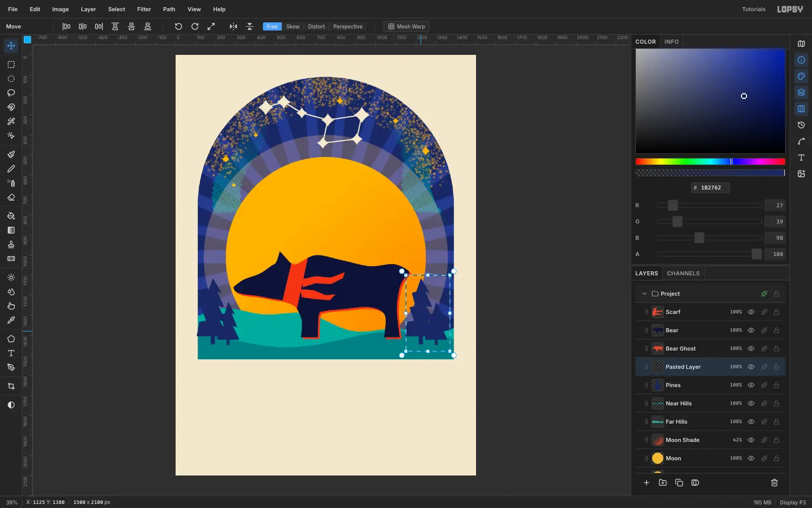Click the Mesh Warp button

(407, 26)
